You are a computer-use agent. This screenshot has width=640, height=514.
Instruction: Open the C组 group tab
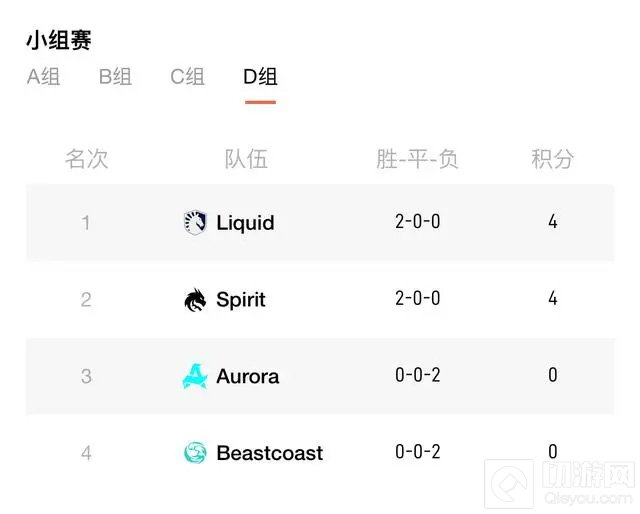188,77
